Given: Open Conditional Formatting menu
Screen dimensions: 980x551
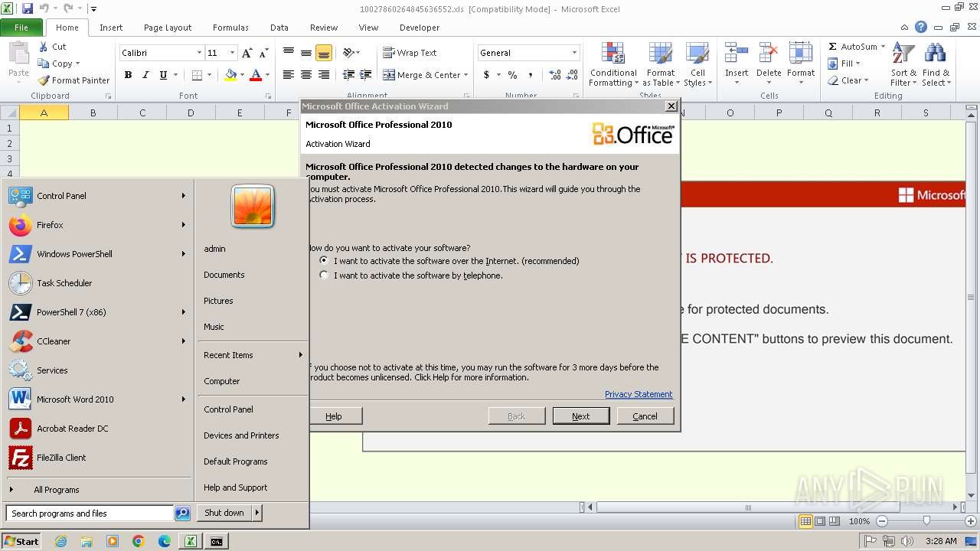Looking at the screenshot, I should coord(613,65).
